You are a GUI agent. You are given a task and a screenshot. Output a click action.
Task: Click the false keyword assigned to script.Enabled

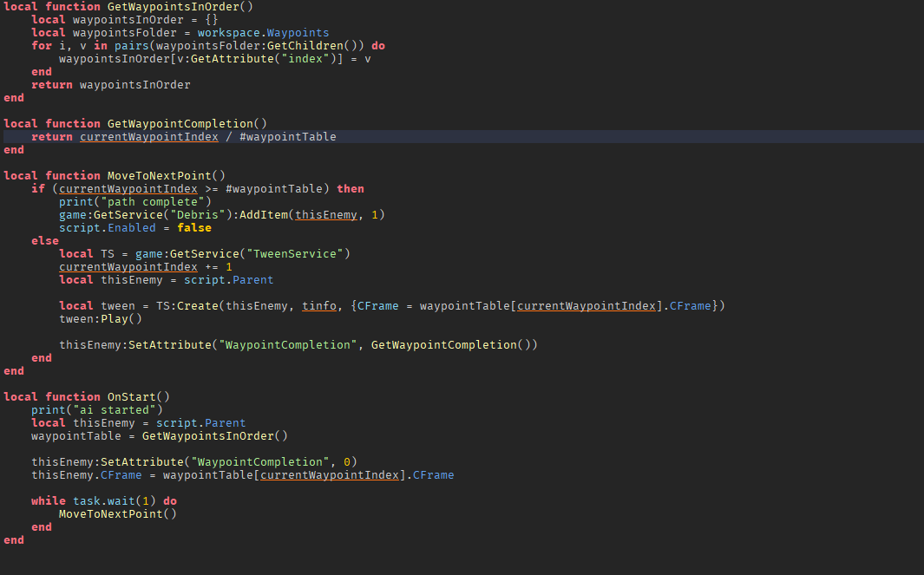[x=194, y=227]
